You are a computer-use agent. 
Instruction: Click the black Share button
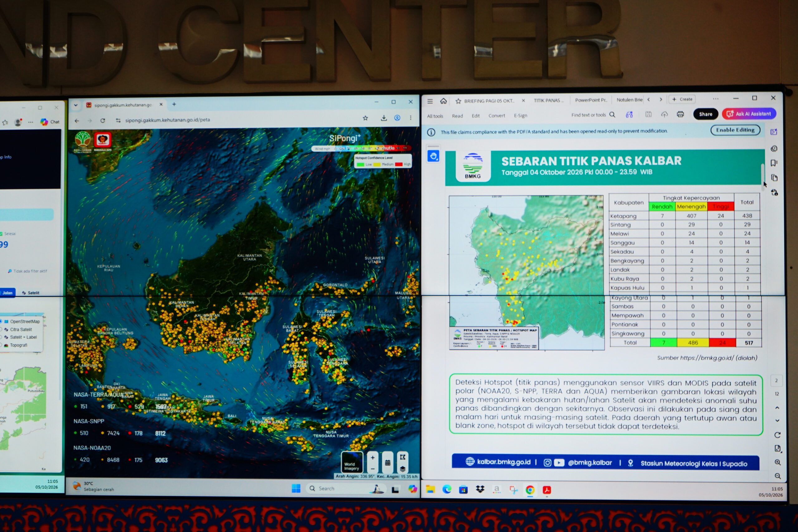tap(705, 114)
